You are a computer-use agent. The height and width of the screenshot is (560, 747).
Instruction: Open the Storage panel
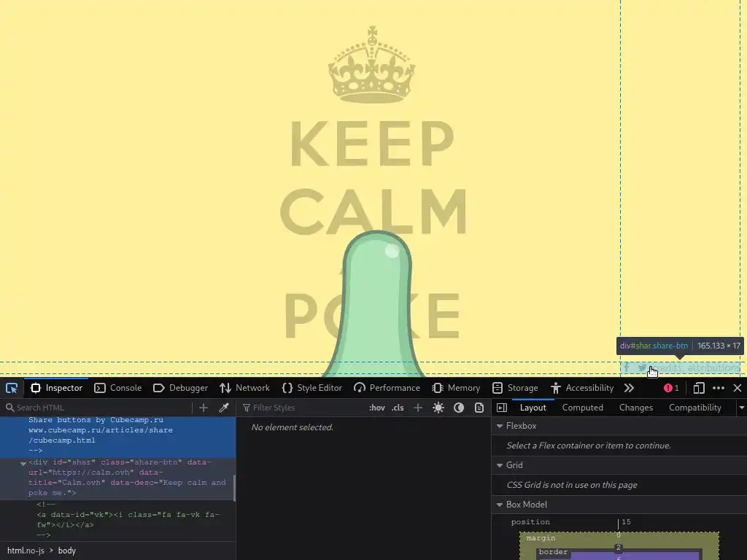(515, 388)
